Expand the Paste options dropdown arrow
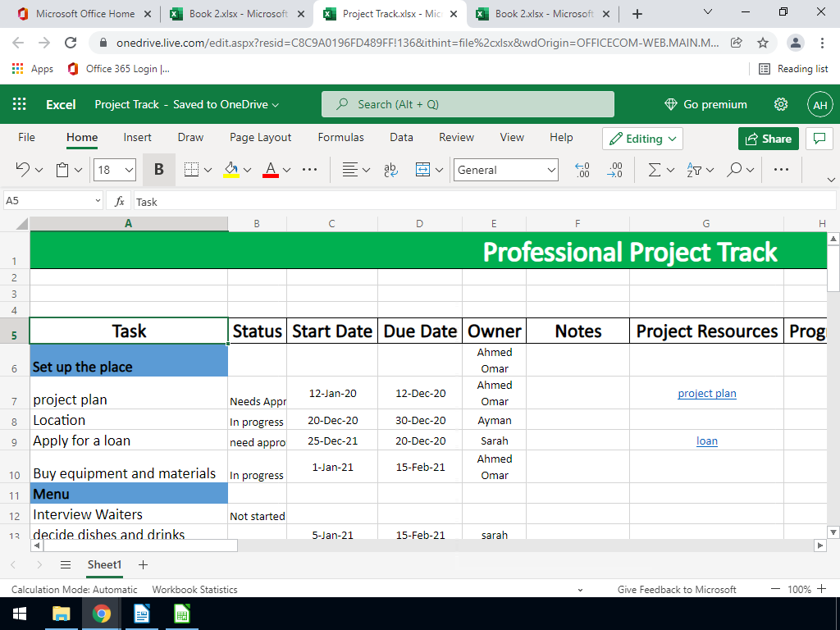The height and width of the screenshot is (630, 840). coord(78,171)
